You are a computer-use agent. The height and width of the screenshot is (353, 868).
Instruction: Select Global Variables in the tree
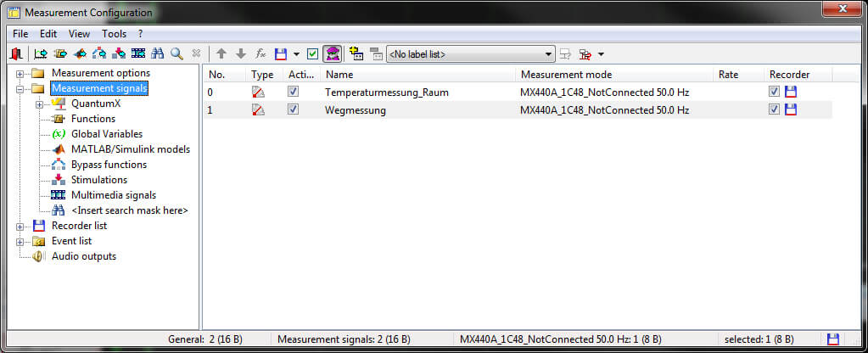(107, 134)
